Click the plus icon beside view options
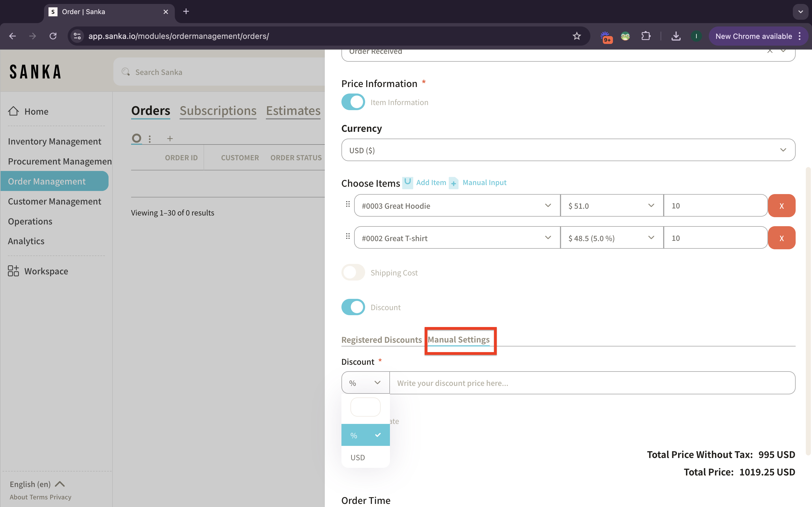This screenshot has height=507, width=812. 170,139
